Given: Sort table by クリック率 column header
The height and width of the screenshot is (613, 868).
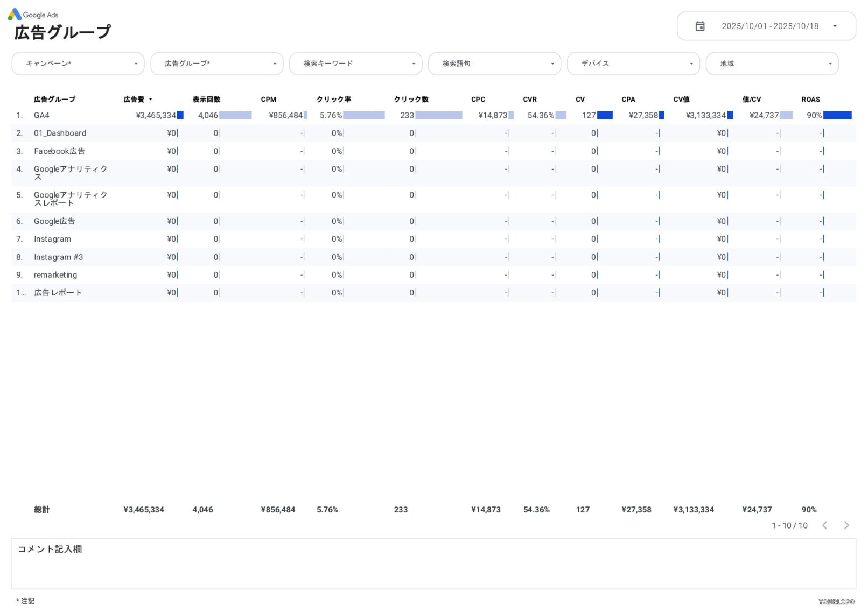Looking at the screenshot, I should (x=333, y=100).
